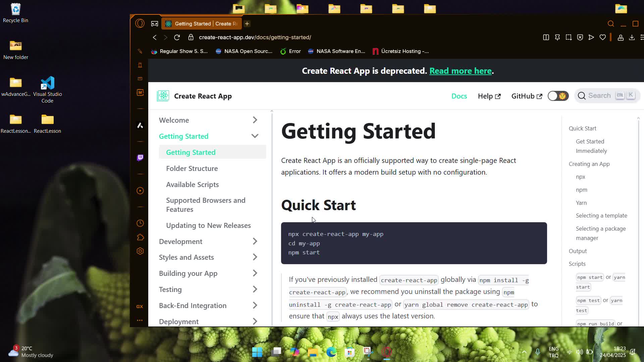Switch to the Getting Started browser tab
This screenshot has width=644, height=362.
tap(202, 24)
